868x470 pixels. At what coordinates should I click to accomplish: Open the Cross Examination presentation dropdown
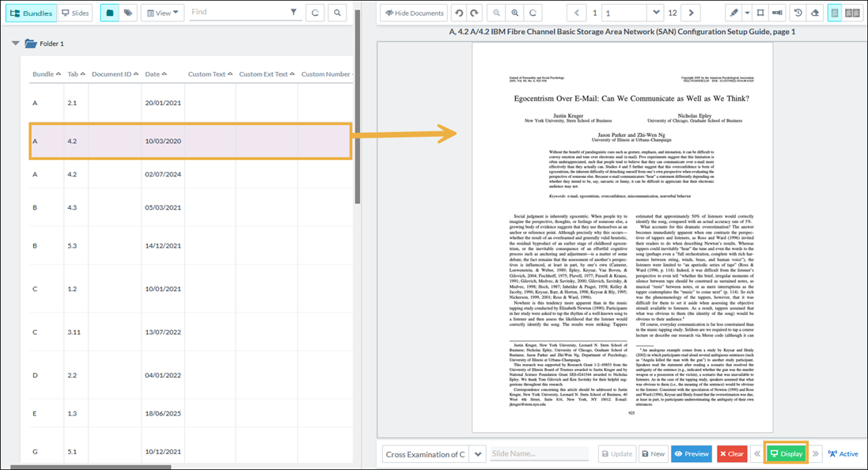(x=477, y=454)
